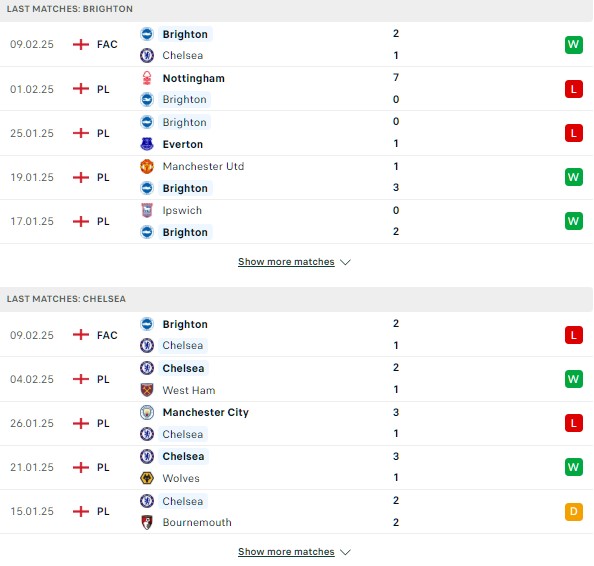The width and height of the screenshot is (594, 566).
Task: Expand more Brighton matches with chevron arrow
Action: point(345,262)
